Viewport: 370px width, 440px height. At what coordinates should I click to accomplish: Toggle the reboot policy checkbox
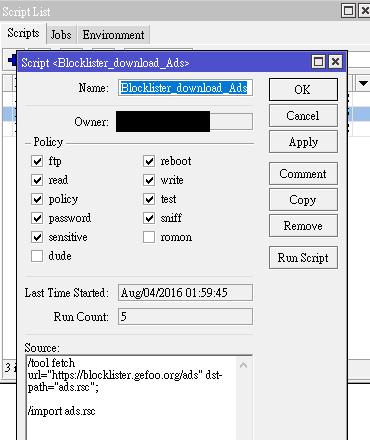tap(149, 161)
